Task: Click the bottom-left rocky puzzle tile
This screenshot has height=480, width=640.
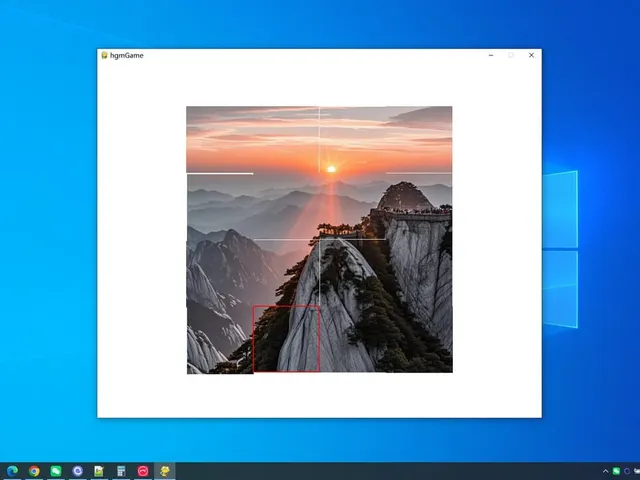Action: [220, 340]
